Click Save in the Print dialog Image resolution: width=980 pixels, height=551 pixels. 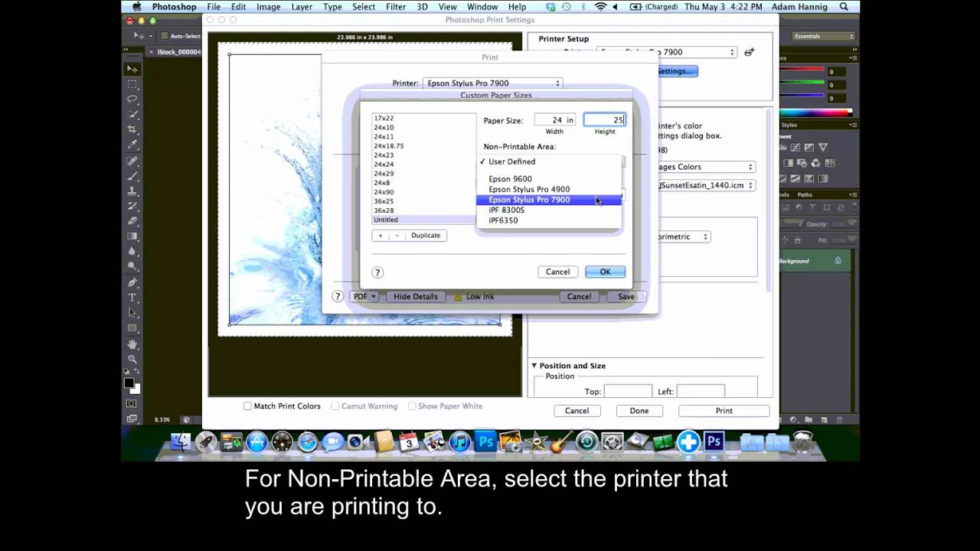[626, 296]
